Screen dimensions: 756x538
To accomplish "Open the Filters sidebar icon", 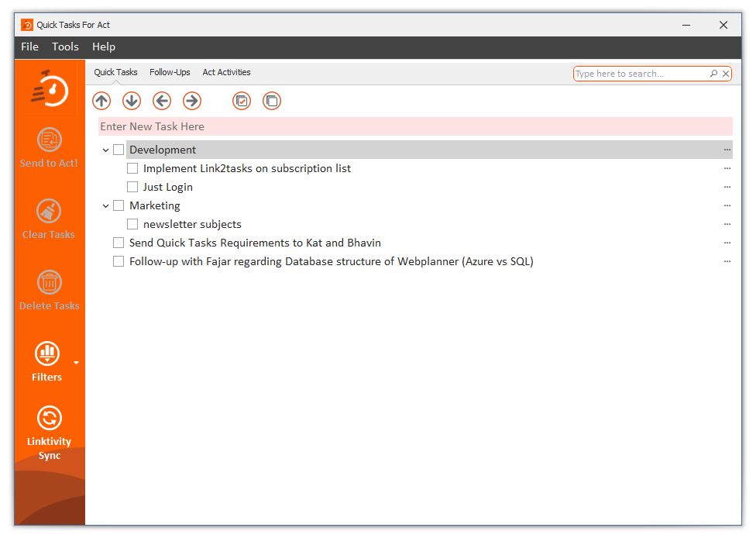I will point(47,353).
